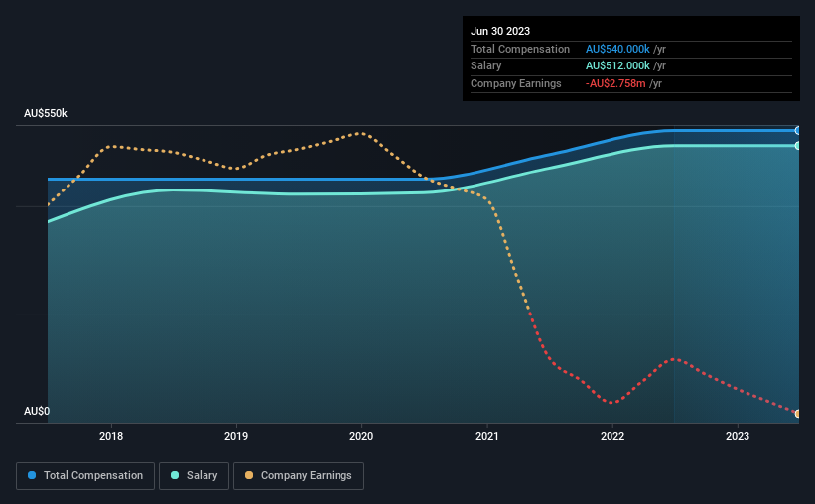Click the Company Earnings tooltip row label
This screenshot has height=504, width=815.
[x=515, y=83]
